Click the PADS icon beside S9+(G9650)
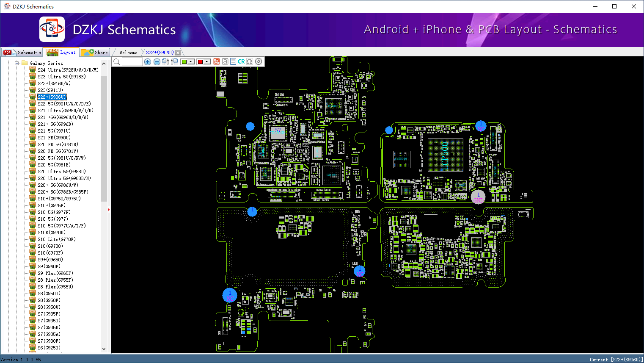The width and height of the screenshot is (644, 363). 33,260
